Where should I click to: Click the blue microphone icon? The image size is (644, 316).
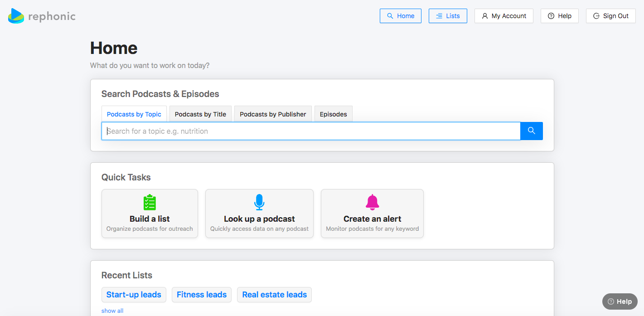tap(259, 202)
